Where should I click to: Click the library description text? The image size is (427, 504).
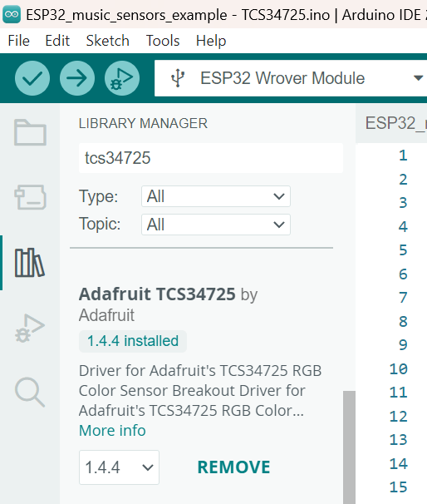coord(200,391)
